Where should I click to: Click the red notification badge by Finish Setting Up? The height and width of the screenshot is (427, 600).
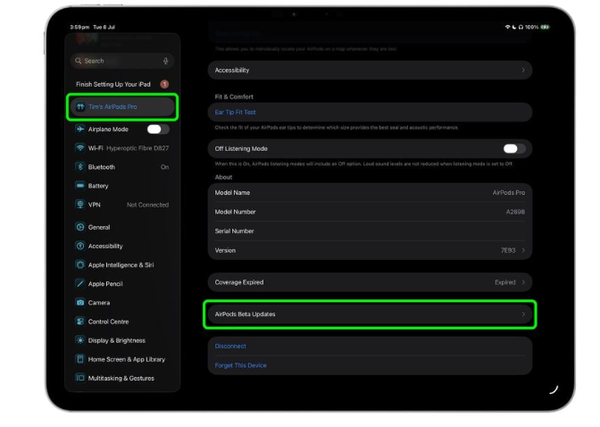[165, 84]
